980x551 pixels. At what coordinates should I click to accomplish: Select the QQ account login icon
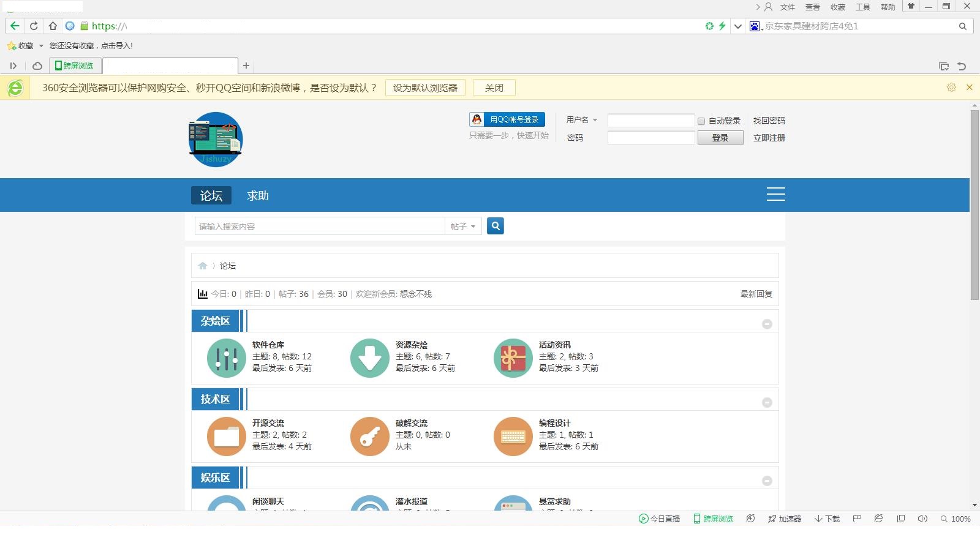(477, 119)
